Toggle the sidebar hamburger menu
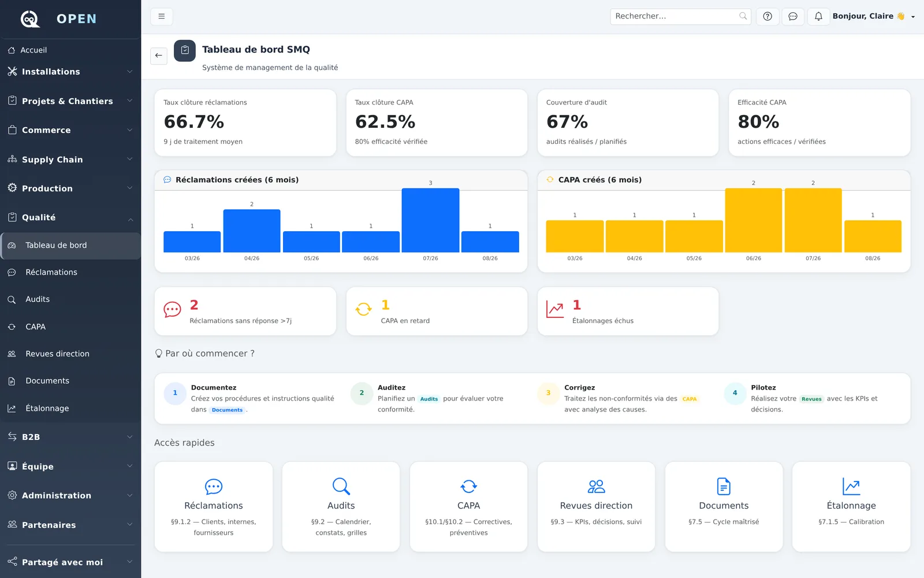 (162, 16)
